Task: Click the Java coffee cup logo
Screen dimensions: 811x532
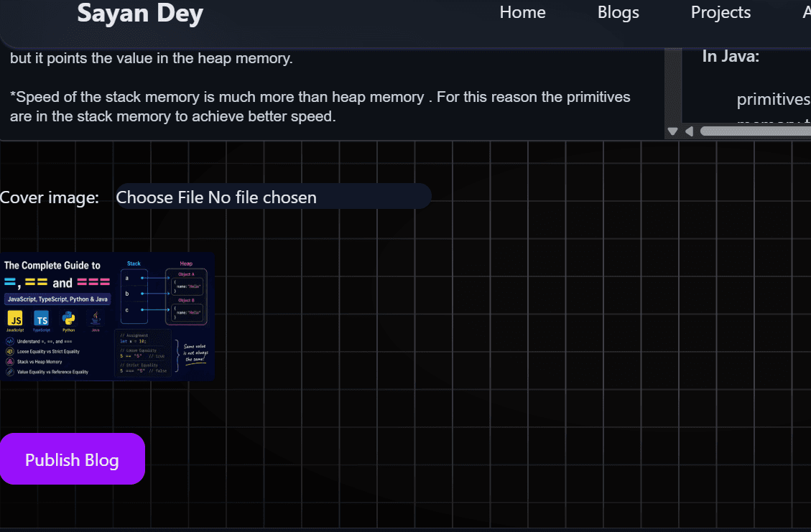Action: click(x=95, y=318)
